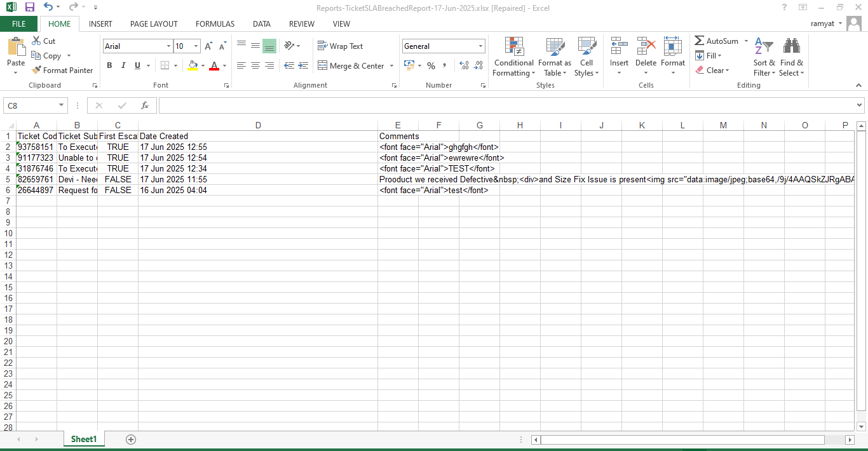Open the FORMULAS ribbon tab

pyautogui.click(x=215, y=24)
